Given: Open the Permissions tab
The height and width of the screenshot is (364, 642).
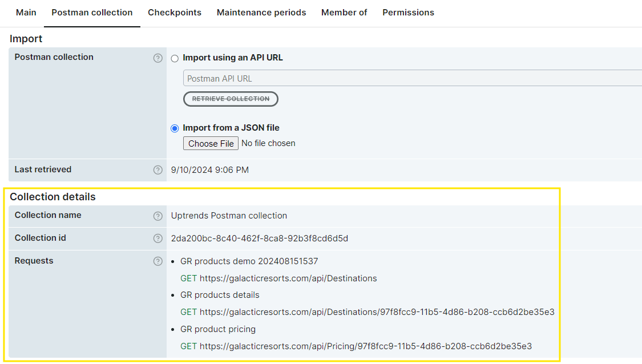Looking at the screenshot, I should (x=408, y=13).
